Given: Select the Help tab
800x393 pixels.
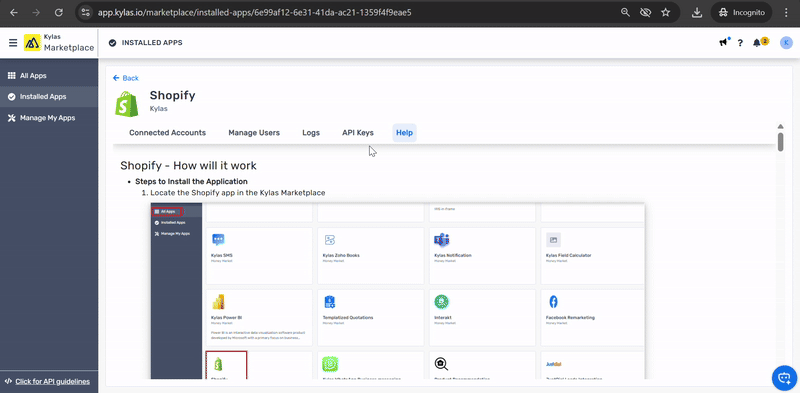Looking at the screenshot, I should tap(405, 133).
